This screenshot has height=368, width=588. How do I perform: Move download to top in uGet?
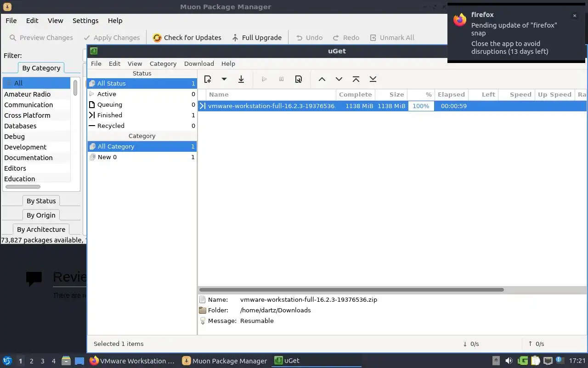[x=356, y=79]
